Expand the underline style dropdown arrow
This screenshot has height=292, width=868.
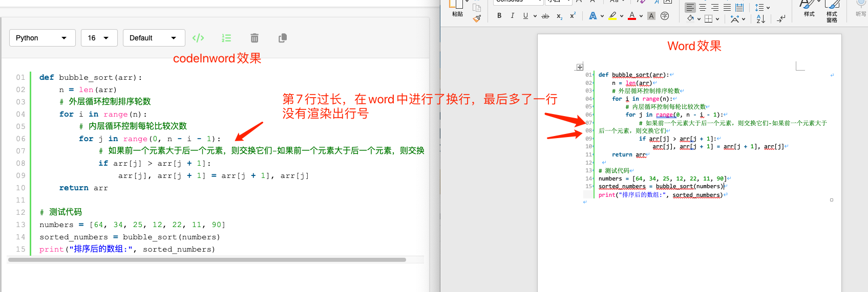click(x=535, y=16)
